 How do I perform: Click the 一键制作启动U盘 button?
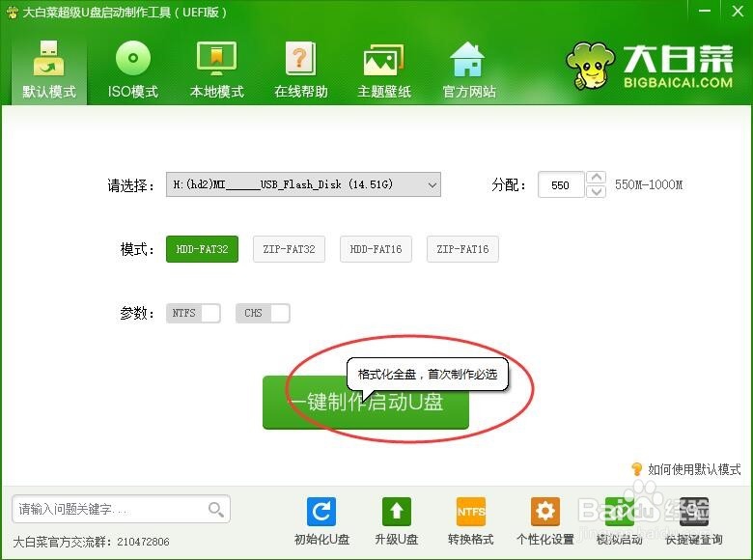(366, 402)
